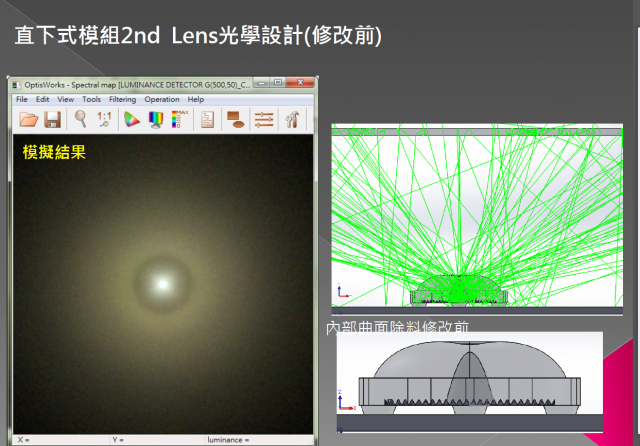Expand the View menu
The height and width of the screenshot is (446, 640).
(x=65, y=100)
